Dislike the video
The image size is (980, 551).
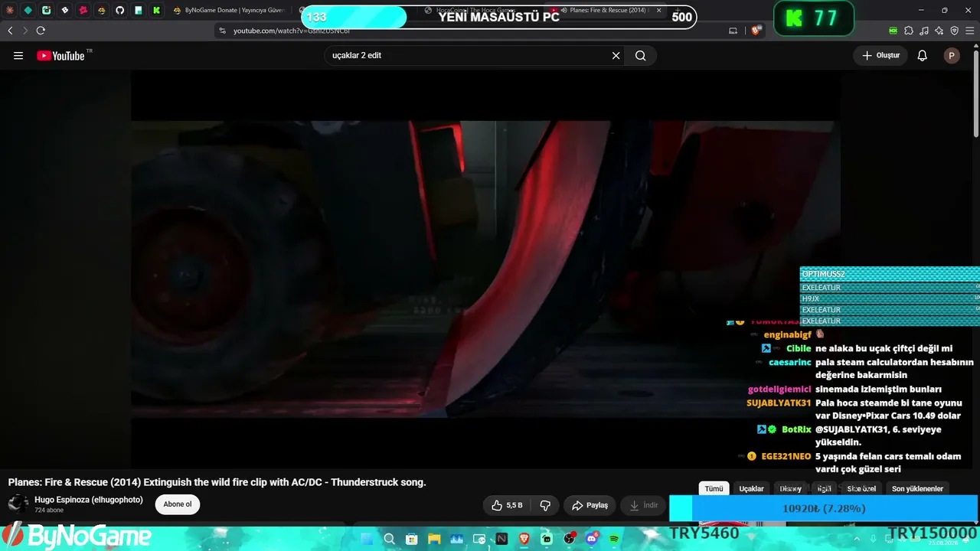[x=545, y=505]
